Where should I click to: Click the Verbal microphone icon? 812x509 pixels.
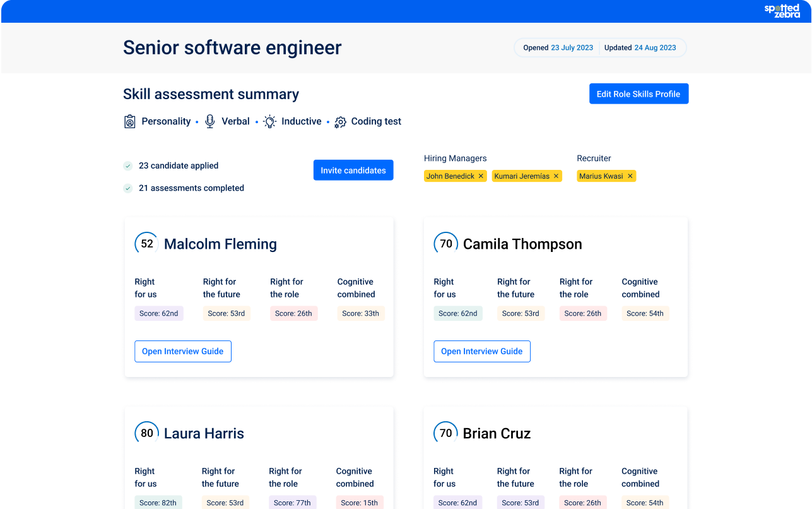[x=210, y=122]
